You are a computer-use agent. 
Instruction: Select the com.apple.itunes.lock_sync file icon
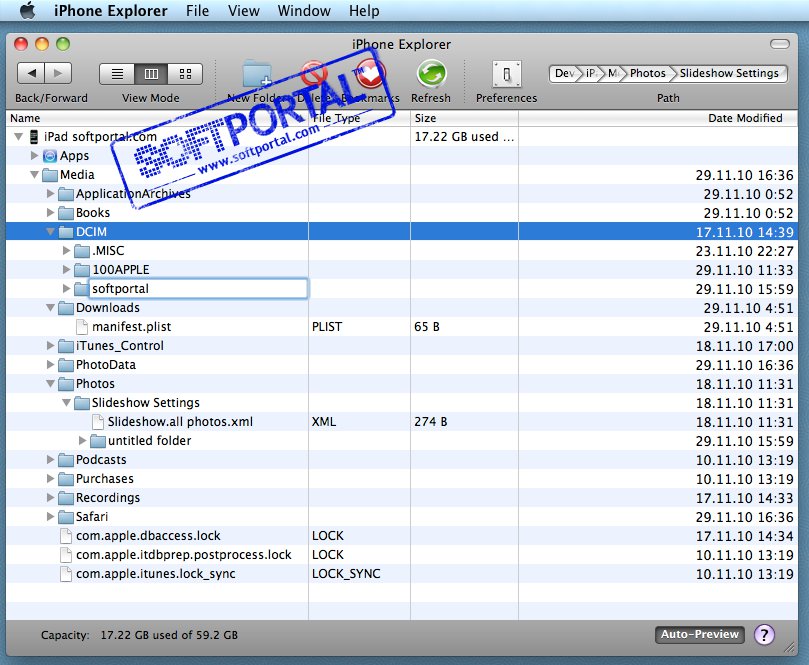pos(66,574)
